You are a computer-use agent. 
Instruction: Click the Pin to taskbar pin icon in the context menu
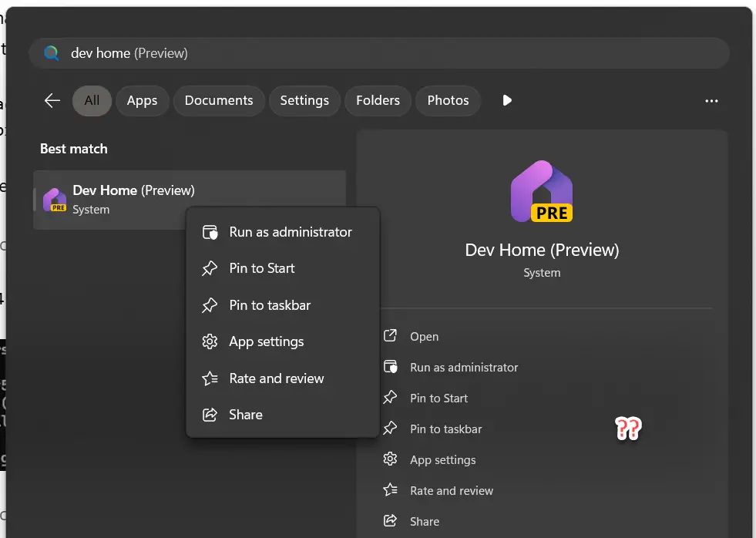point(210,305)
